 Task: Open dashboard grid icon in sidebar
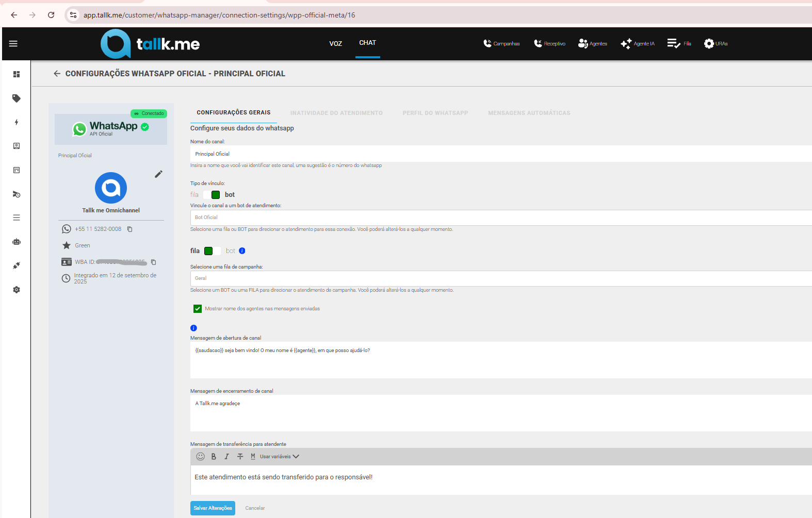pos(17,74)
